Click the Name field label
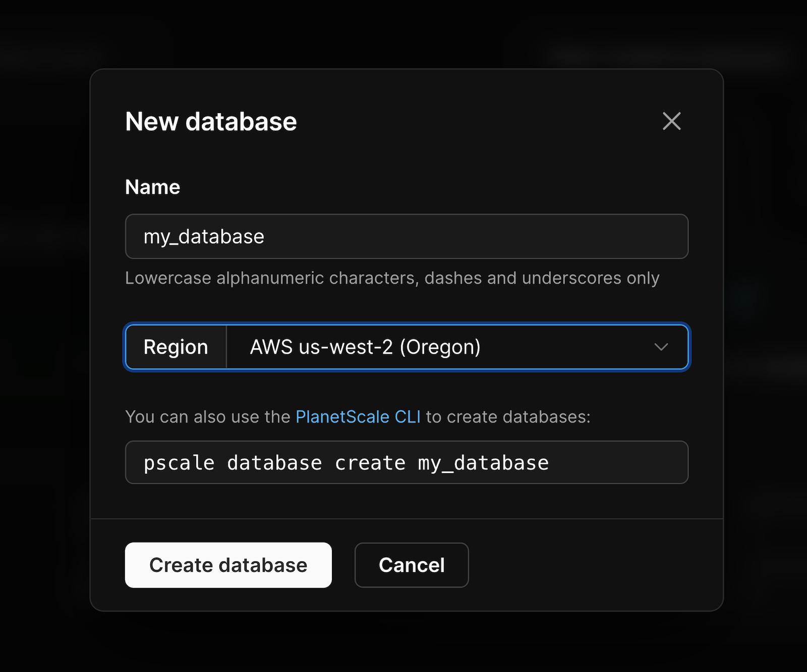807x672 pixels. point(152,187)
